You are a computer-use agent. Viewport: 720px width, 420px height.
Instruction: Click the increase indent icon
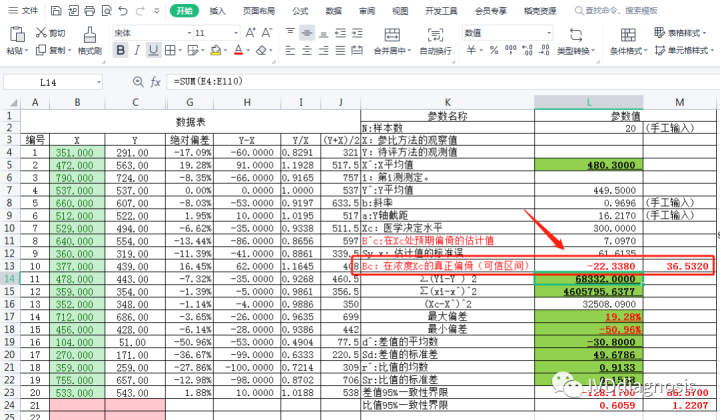pos(357,33)
